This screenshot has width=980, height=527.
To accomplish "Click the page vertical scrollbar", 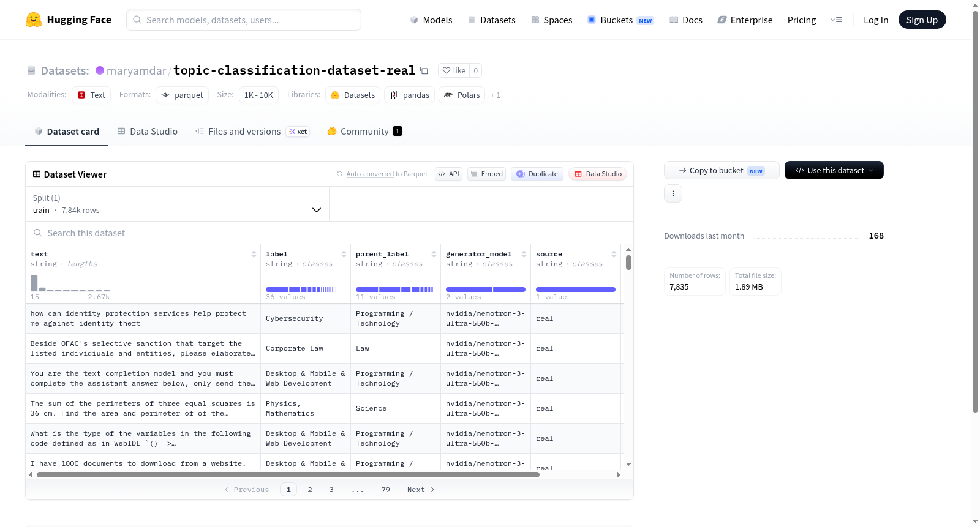I will (975, 211).
